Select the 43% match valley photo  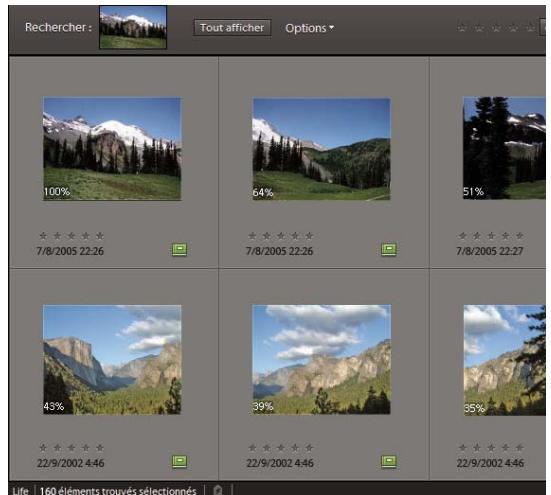point(112,359)
